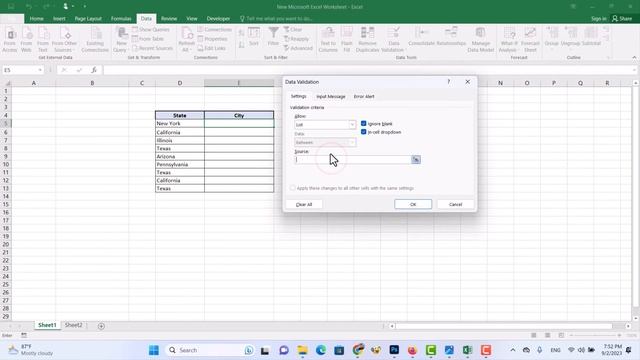Click into the Source input field
Screen dimensions: 640x360
(353, 160)
